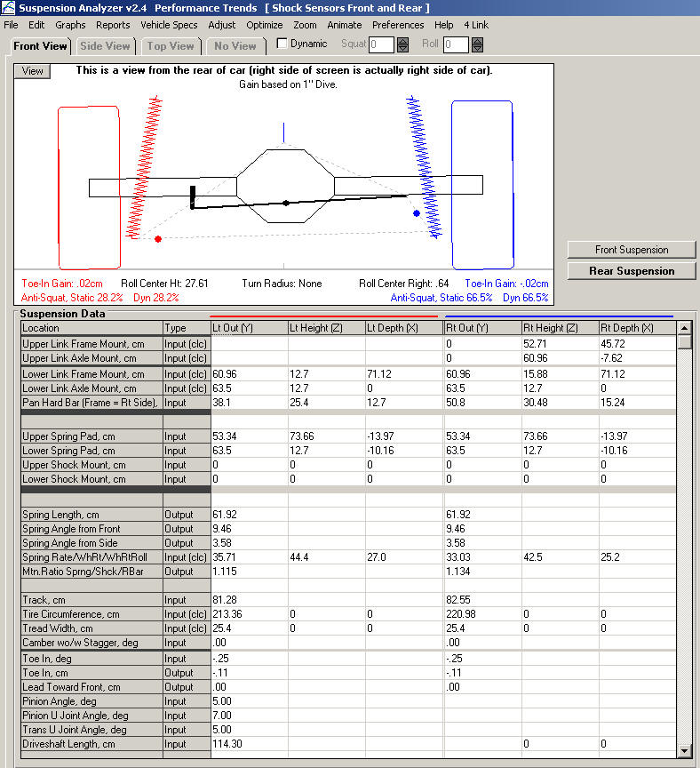Open the Preferences menu
This screenshot has width=700, height=768.
pos(398,25)
